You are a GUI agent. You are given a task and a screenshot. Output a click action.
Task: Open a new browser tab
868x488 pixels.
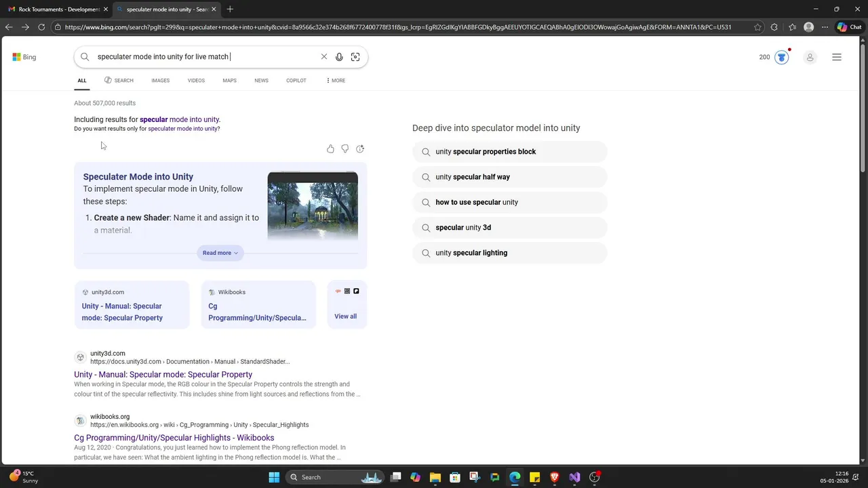pyautogui.click(x=230, y=9)
